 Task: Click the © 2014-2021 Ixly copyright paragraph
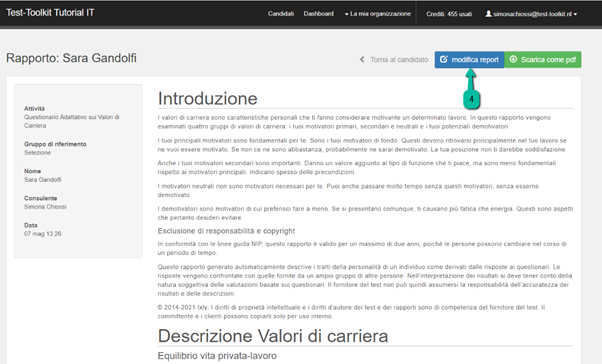[351, 312]
